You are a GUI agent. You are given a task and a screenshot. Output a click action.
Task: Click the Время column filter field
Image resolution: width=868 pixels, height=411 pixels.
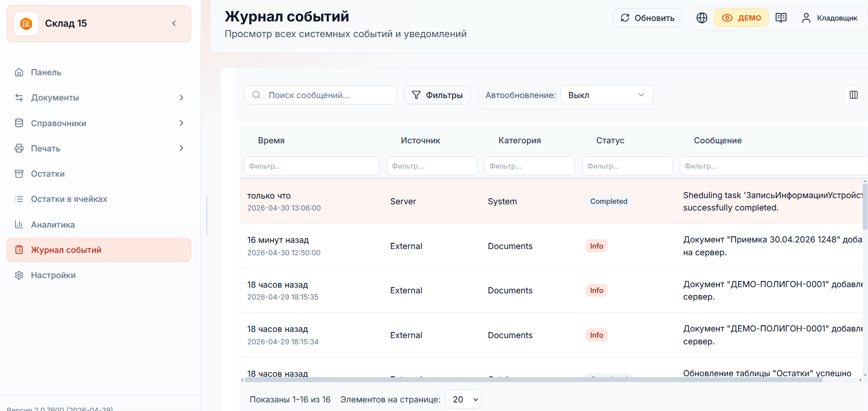[312, 166]
